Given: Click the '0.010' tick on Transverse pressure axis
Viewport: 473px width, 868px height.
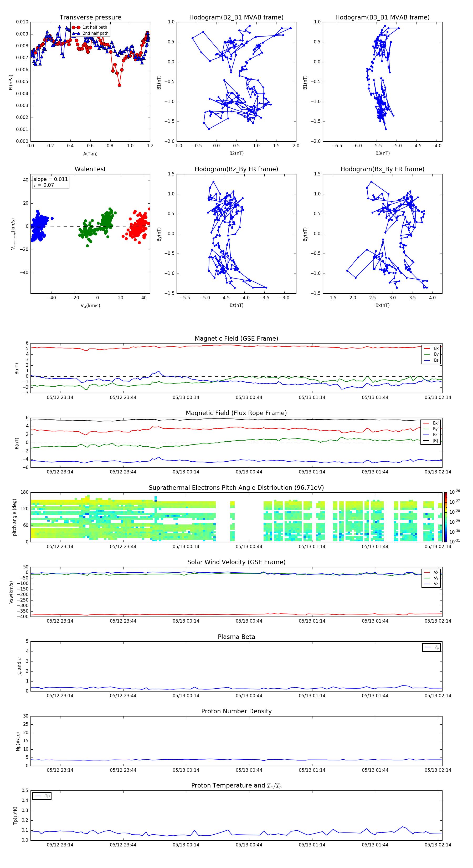Looking at the screenshot, I should click(x=22, y=22).
